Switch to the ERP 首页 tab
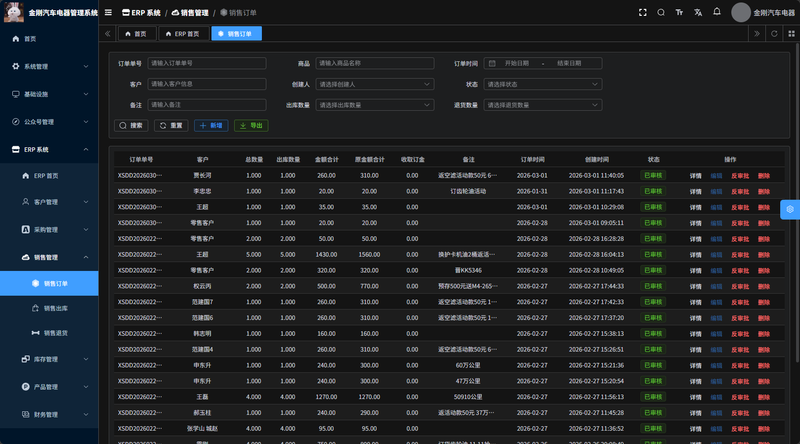The image size is (800, 444). (x=182, y=33)
